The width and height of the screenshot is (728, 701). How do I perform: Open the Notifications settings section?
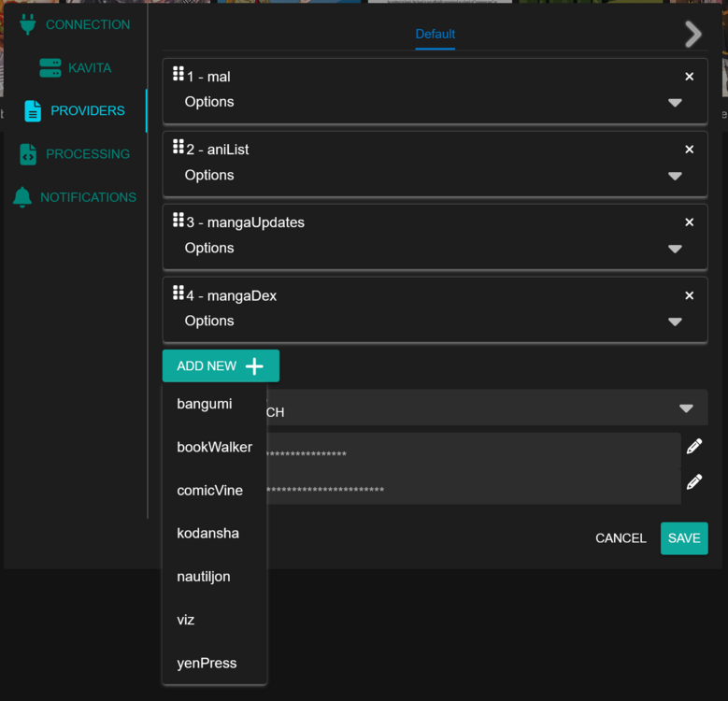pyautogui.click(x=74, y=197)
